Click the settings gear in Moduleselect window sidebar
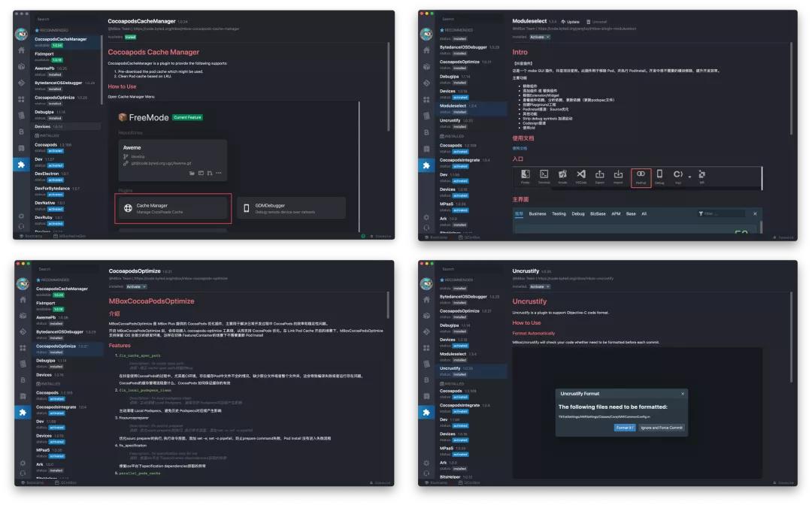 pos(426,217)
